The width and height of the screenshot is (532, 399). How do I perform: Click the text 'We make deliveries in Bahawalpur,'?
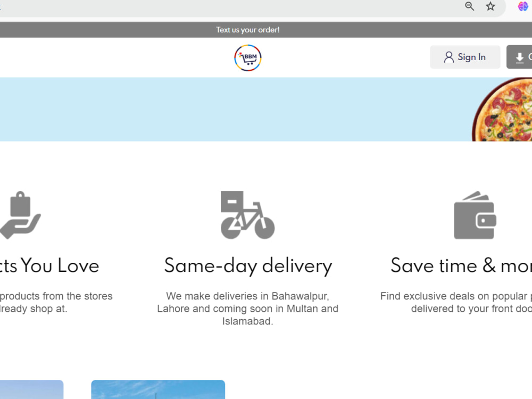click(248, 296)
